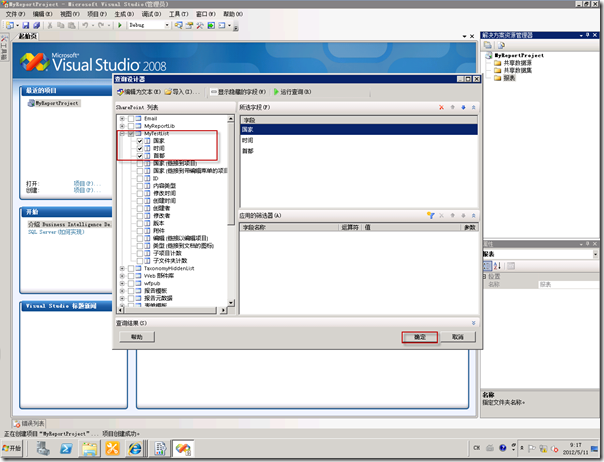Click Redo arrow icon in toolbar
The width and height of the screenshot is (604, 462).
click(101, 25)
